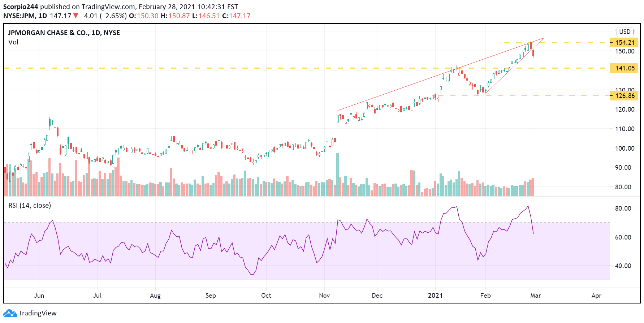Screen dimensions: 644x323
Task: Click the RSI axis 40.00 value
Action: pyautogui.click(x=623, y=266)
